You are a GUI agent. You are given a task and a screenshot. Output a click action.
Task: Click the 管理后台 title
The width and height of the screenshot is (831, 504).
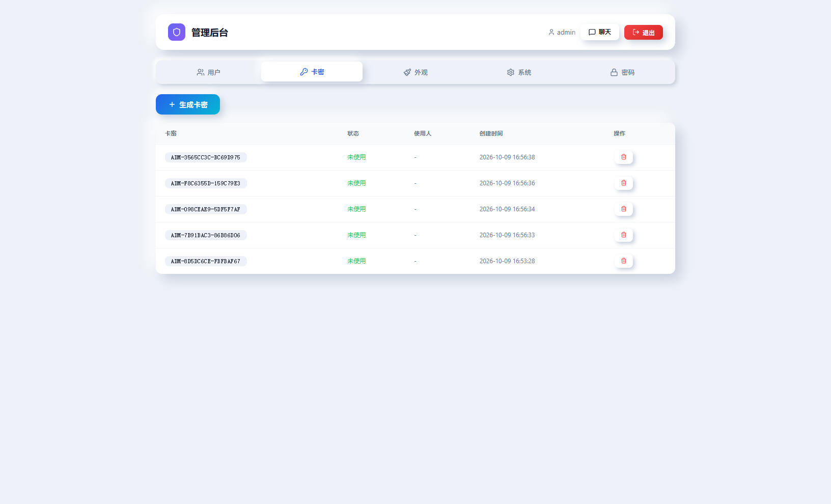pos(210,33)
